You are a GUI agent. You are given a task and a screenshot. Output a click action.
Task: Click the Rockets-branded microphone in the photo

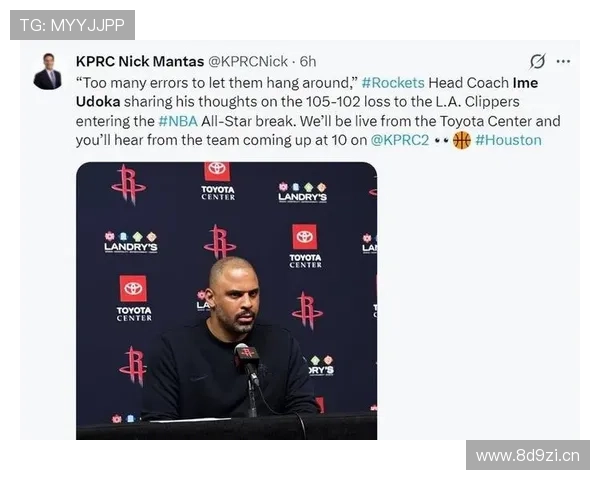coord(246,355)
